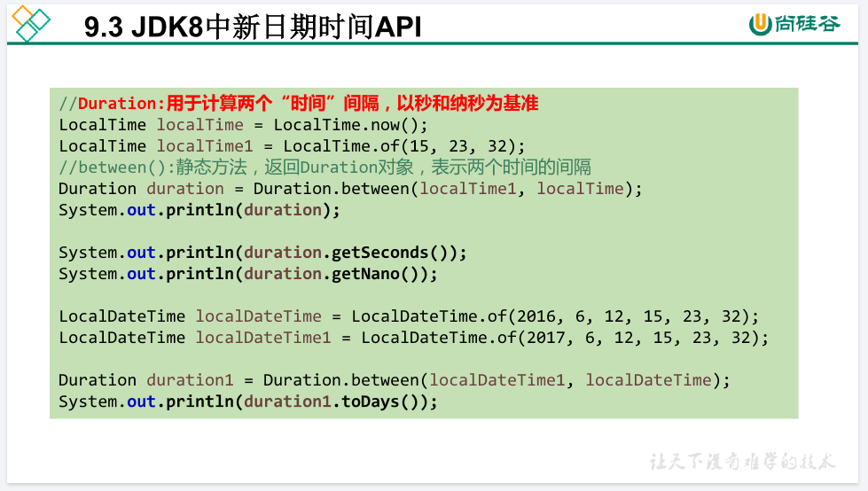This screenshot has width=868, height=491.
Task: Click the green circular 尚硅谷 logo icon
Action: coord(760,25)
